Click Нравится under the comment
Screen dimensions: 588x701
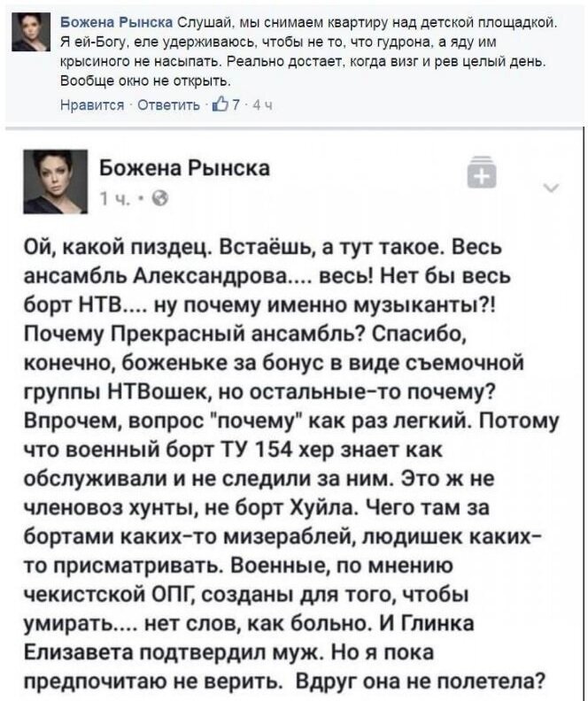[92, 105]
